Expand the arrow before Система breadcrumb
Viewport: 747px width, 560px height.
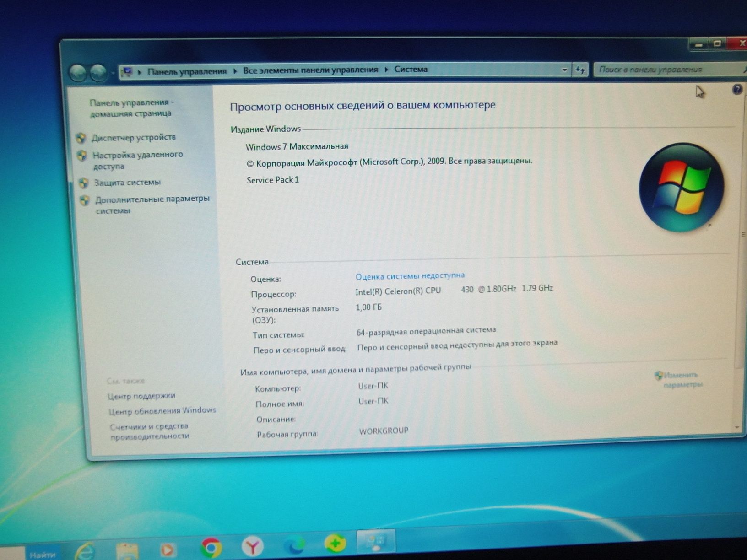386,70
